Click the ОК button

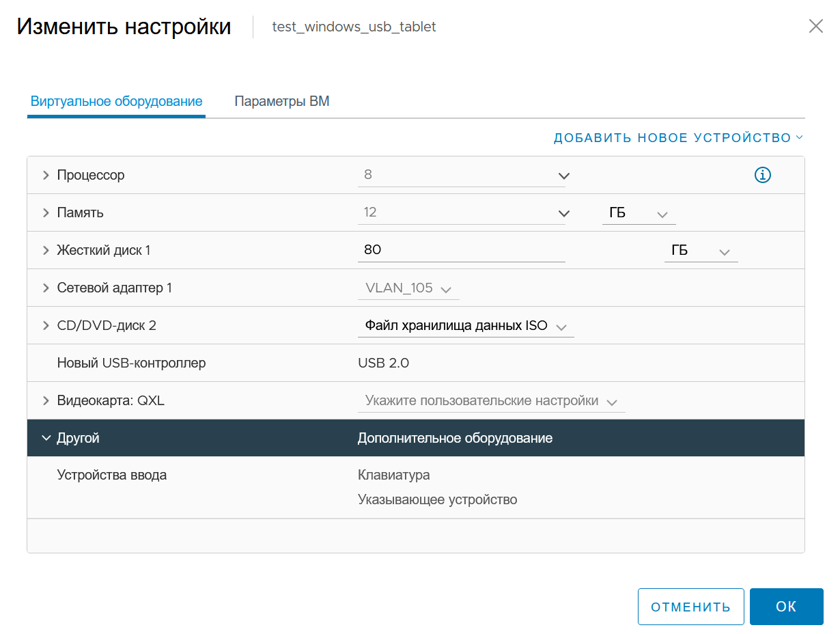pyautogui.click(x=787, y=607)
